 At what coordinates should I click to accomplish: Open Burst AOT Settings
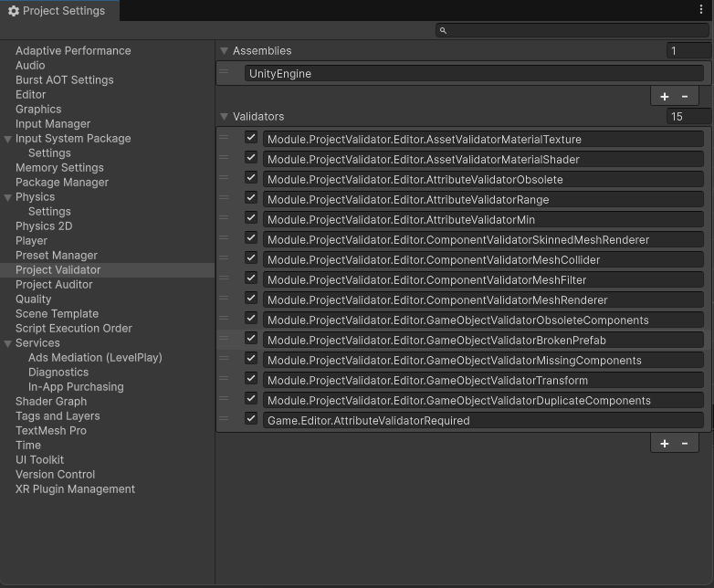(64, 80)
